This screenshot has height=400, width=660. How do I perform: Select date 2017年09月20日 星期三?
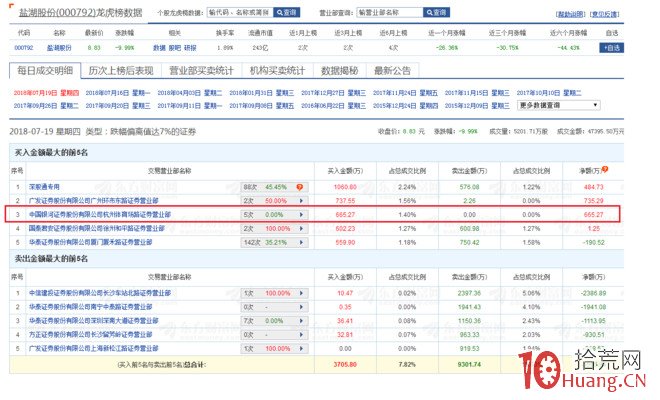pos(118,106)
